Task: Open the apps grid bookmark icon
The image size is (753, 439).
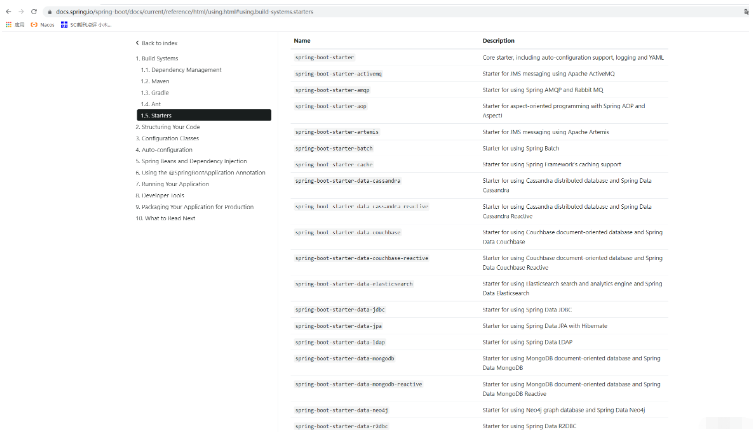Action: (x=9, y=24)
